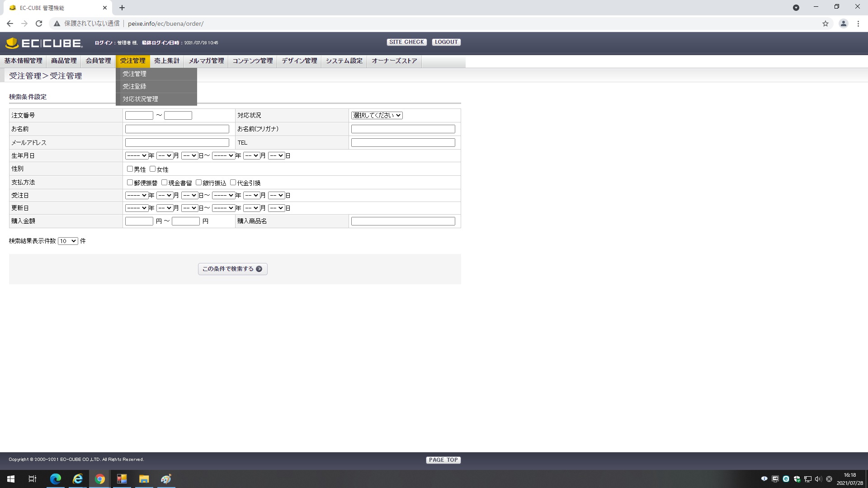Check the 代金引換 payment checkbox
Image resolution: width=868 pixels, height=488 pixels.
point(233,183)
